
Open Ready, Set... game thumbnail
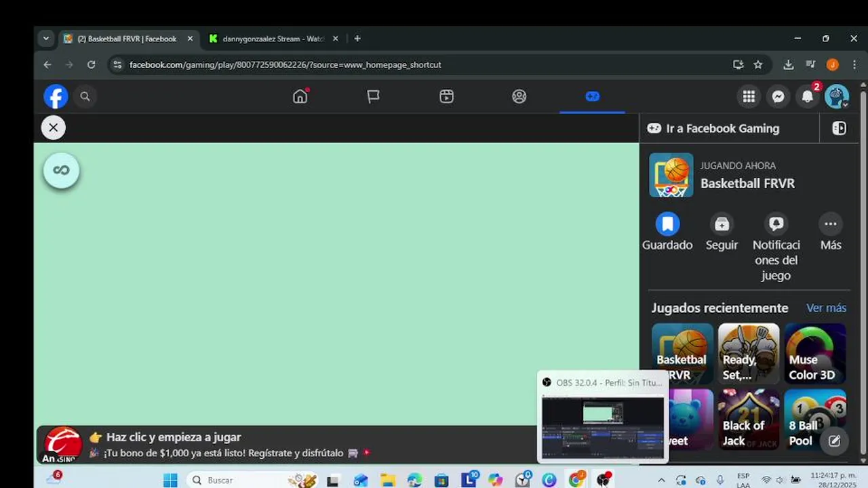click(749, 354)
